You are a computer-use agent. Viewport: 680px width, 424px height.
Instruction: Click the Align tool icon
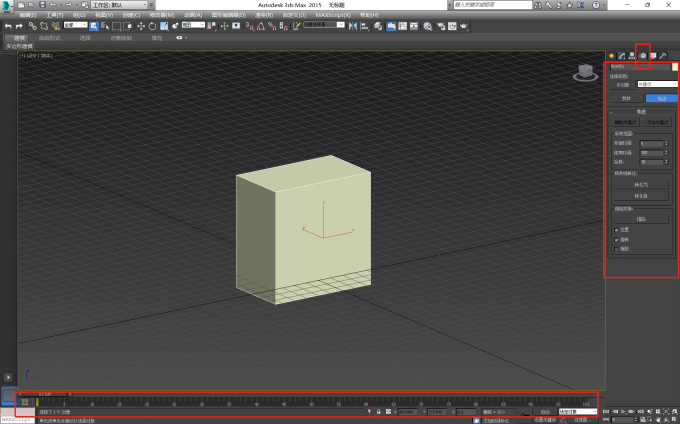click(x=364, y=26)
